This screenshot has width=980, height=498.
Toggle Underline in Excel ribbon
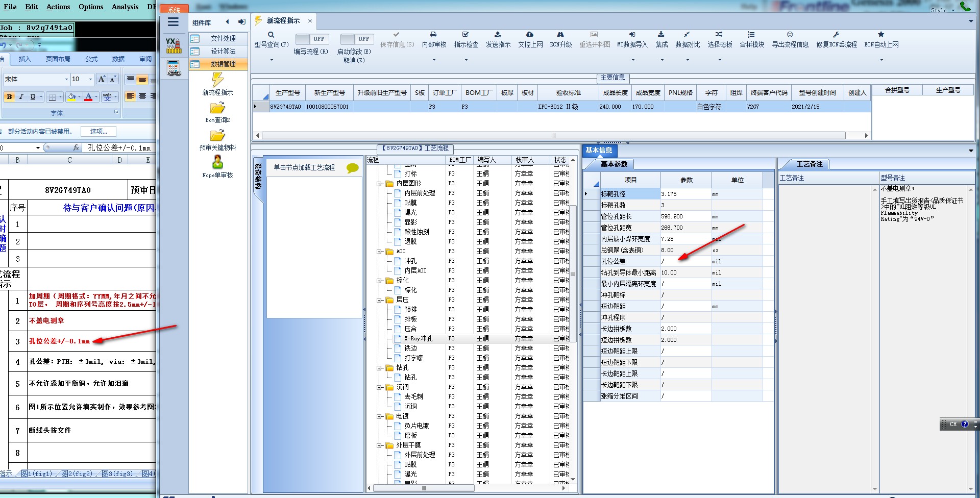click(33, 96)
